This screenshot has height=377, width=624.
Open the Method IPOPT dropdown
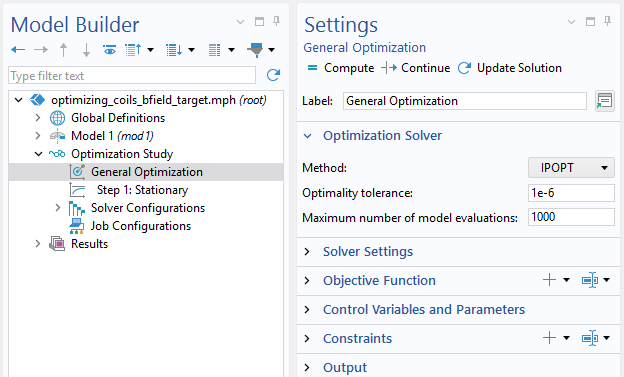[x=571, y=168]
